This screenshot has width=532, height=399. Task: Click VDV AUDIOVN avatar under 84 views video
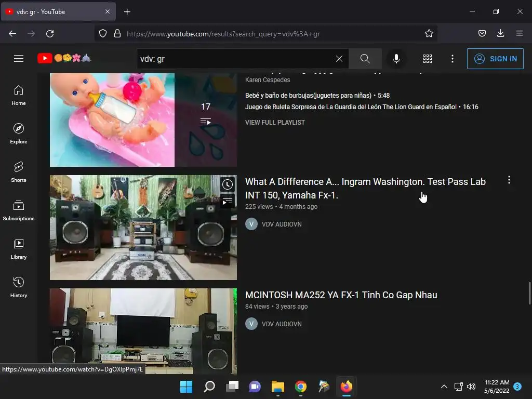pyautogui.click(x=251, y=324)
